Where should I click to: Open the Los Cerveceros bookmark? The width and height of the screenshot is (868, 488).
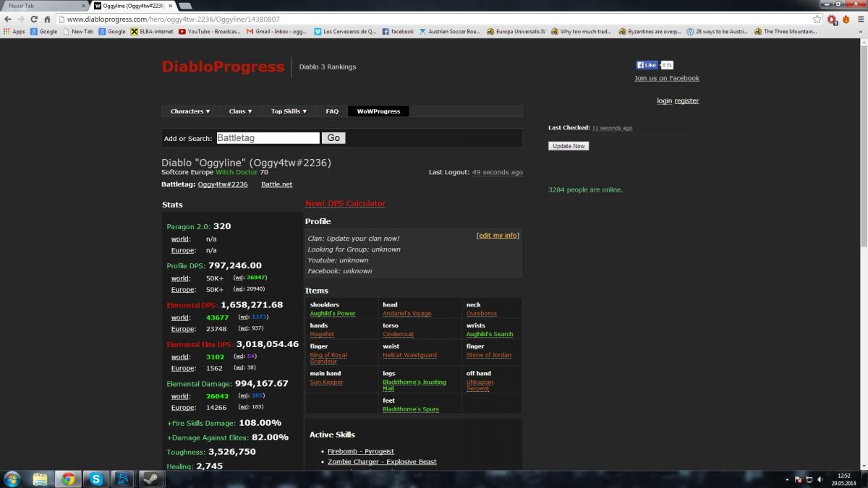tap(344, 32)
